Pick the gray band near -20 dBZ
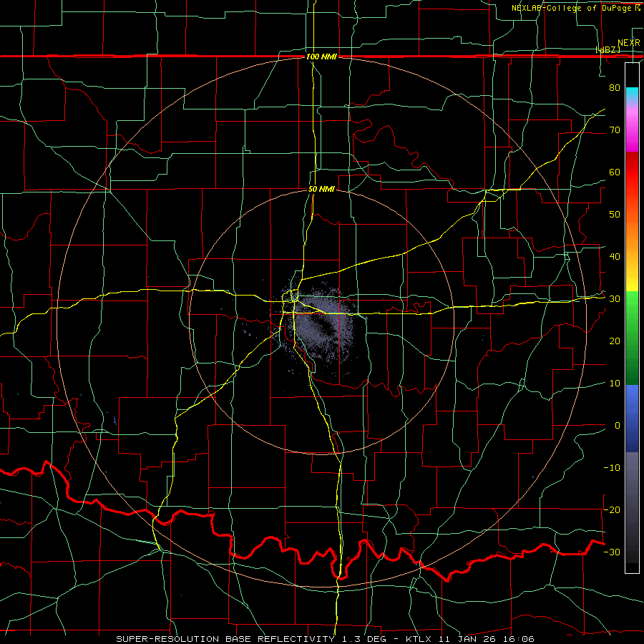644x644 pixels. pos(632,509)
